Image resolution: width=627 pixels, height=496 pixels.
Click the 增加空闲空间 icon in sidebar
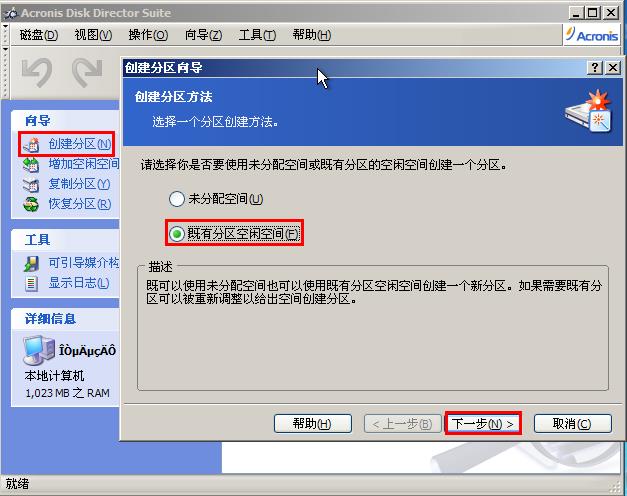pyautogui.click(x=31, y=164)
